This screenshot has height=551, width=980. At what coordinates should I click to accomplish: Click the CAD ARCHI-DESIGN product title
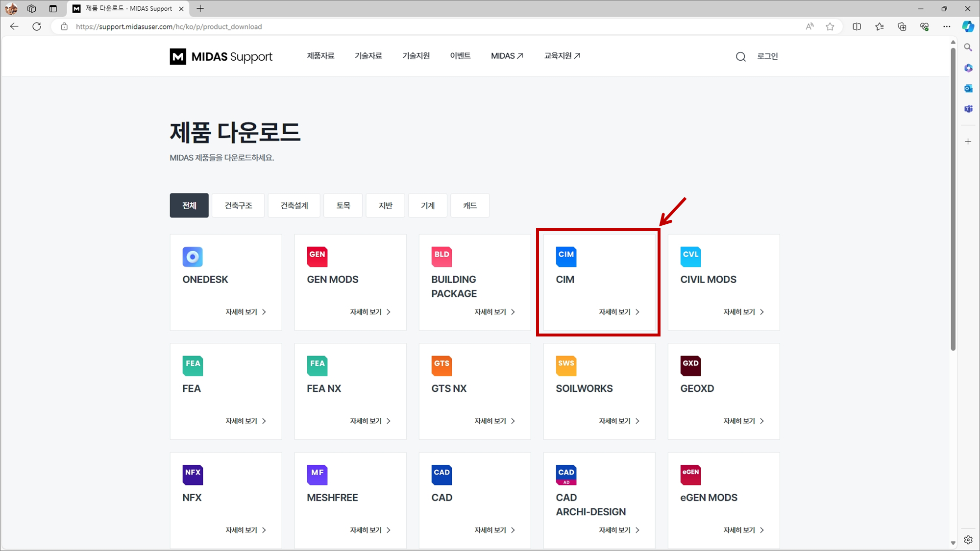click(590, 504)
